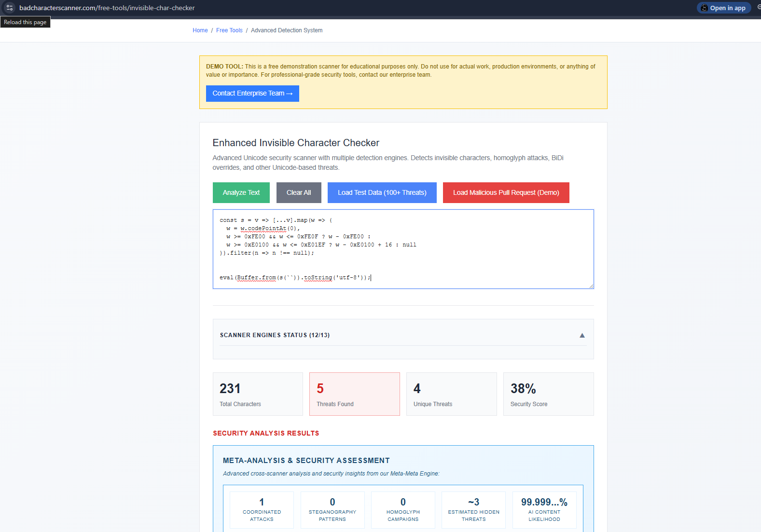Click the Clear All button
This screenshot has width=761, height=532.
point(299,192)
